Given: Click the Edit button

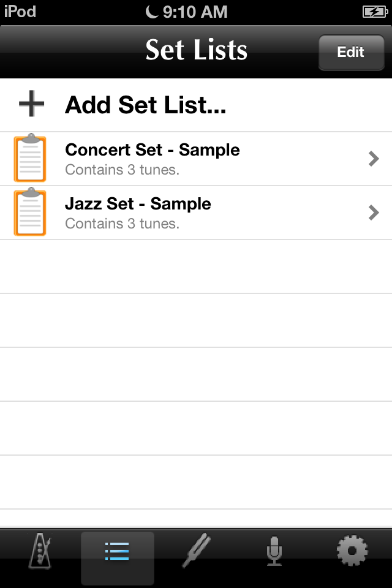Looking at the screenshot, I should coord(351,52).
